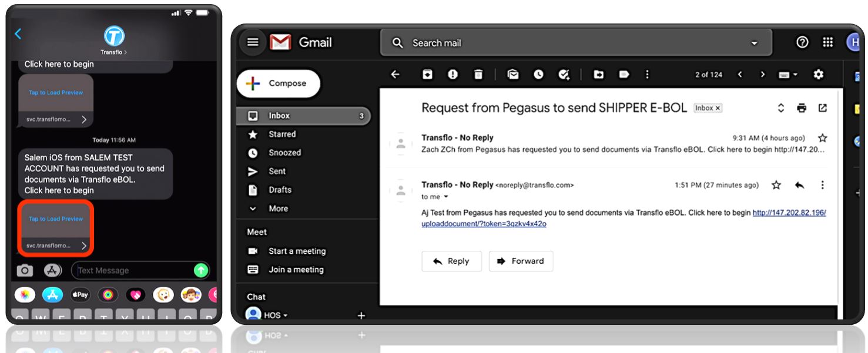868x353 pixels.
Task: Click the Forward button
Action: coord(521,261)
